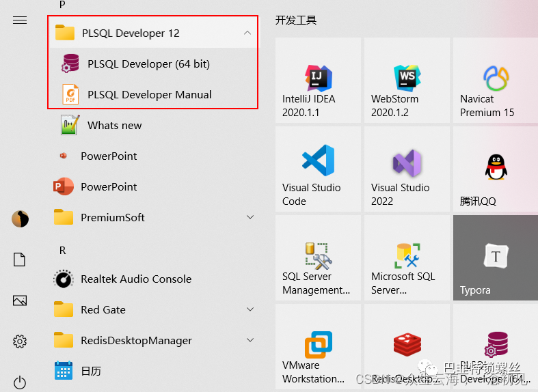Click the PremiumSoft folder name
Image resolution: width=538 pixels, height=392 pixels.
[113, 217]
